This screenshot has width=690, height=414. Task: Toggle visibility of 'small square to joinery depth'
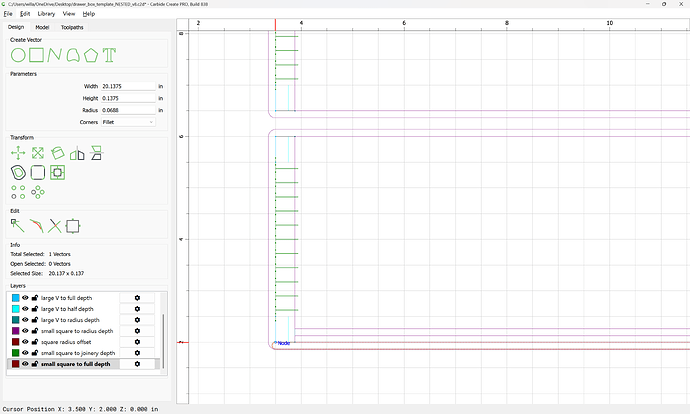tap(26, 353)
